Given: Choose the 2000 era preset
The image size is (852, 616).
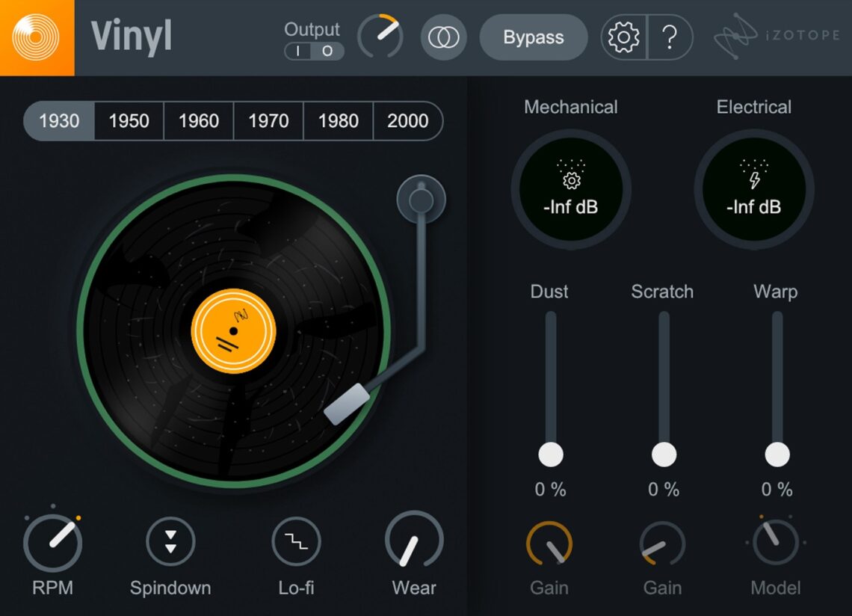Looking at the screenshot, I should pos(407,120).
